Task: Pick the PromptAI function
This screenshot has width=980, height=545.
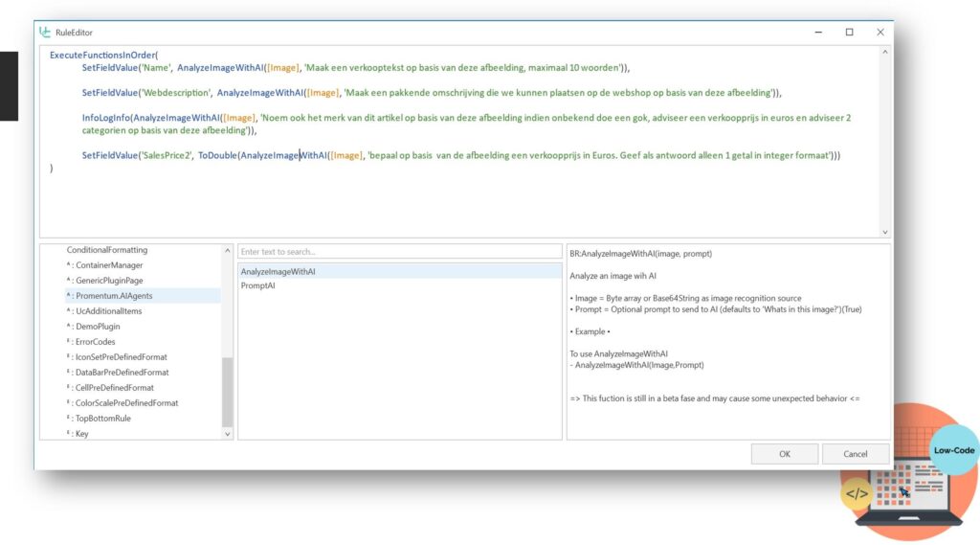Action: [x=258, y=285]
